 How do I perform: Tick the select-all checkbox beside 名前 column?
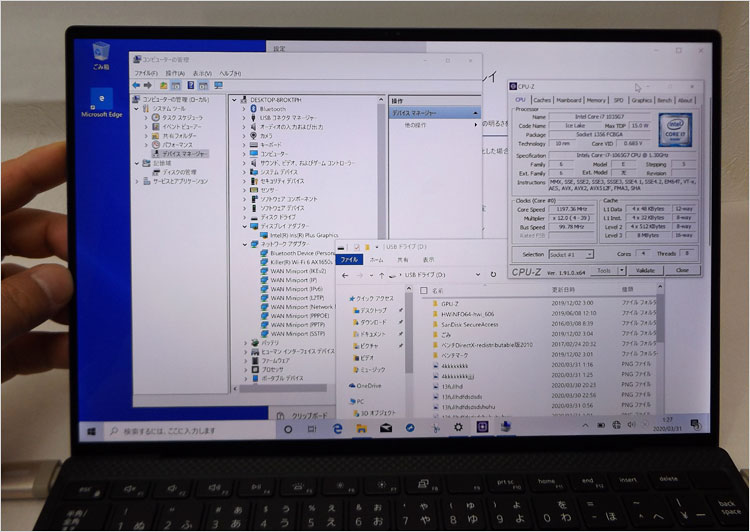424,289
